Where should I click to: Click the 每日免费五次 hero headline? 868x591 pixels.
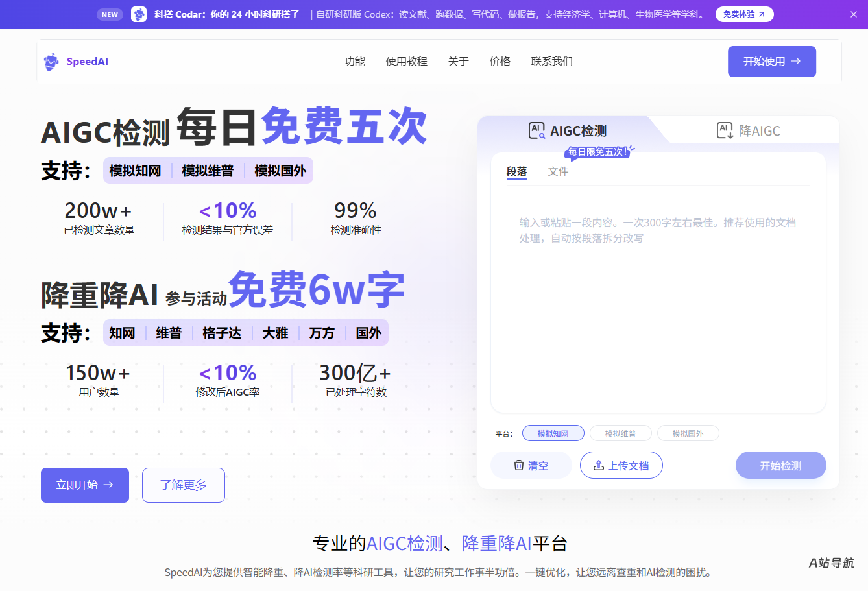302,127
